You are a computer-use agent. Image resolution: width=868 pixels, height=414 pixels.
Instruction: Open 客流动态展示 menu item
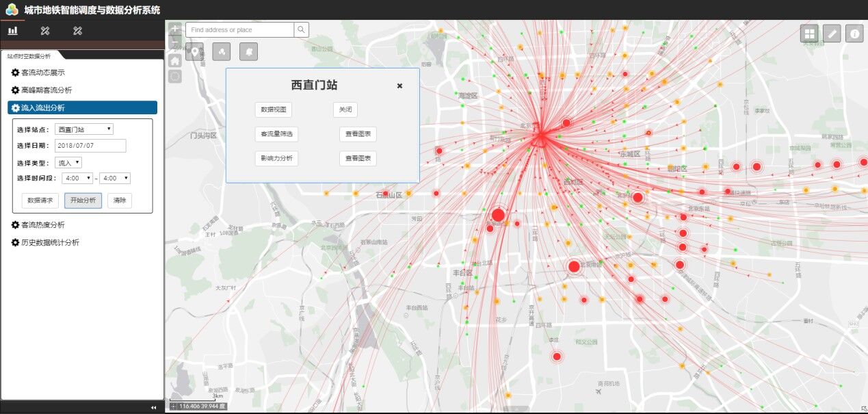pyautogui.click(x=42, y=73)
